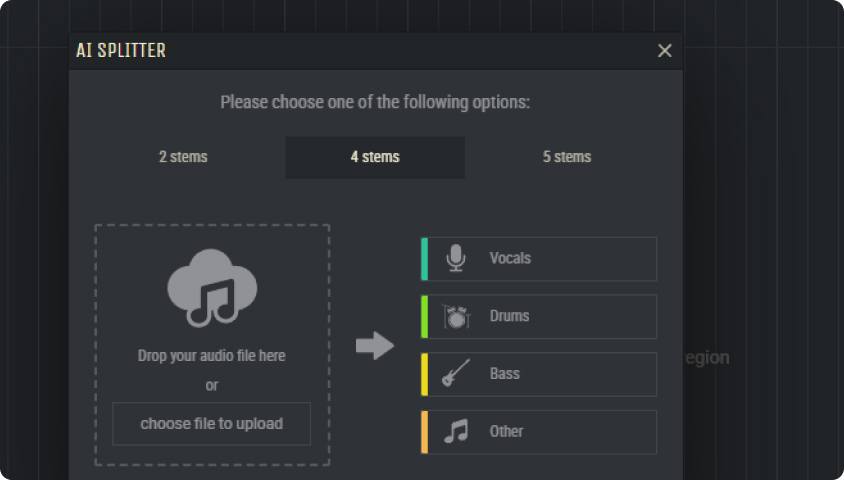Click the Other stem label

pos(507,432)
